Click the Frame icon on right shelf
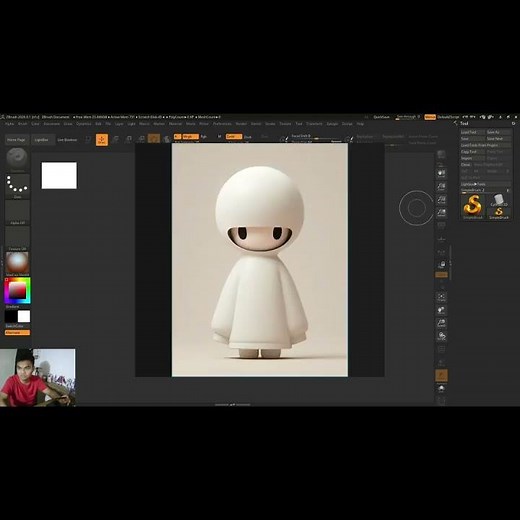Screen dimensions: 520x520 (x=441, y=297)
